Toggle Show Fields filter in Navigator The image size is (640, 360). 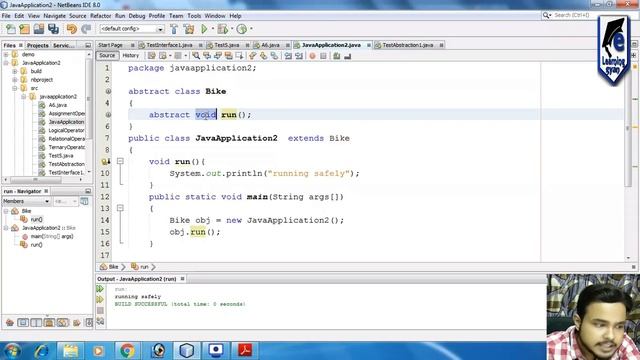pos(23,323)
